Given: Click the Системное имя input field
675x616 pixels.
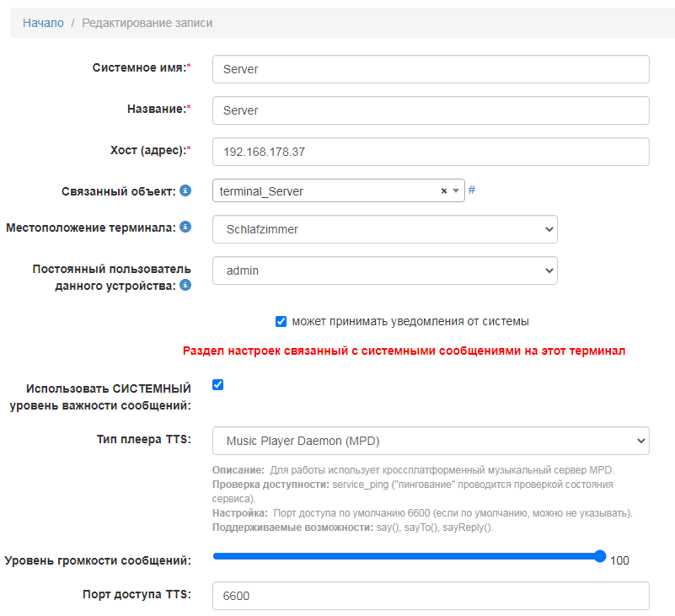Looking at the screenshot, I should click(x=431, y=69).
